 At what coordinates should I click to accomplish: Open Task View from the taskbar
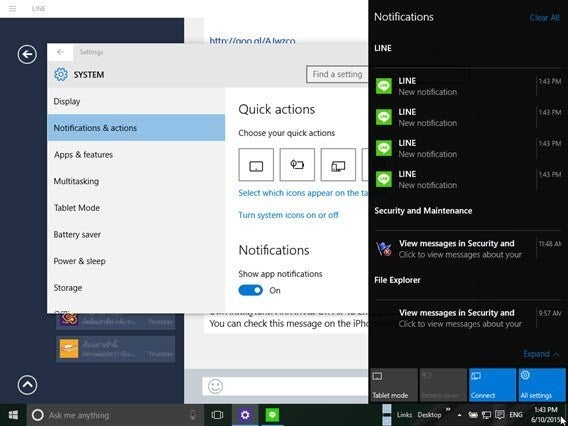click(217, 415)
